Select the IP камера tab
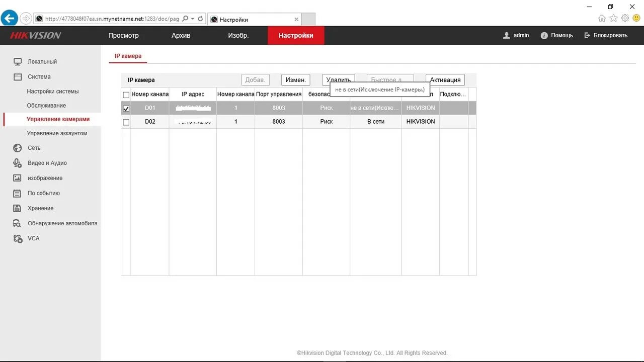Image resolution: width=644 pixels, height=362 pixels. [128, 56]
